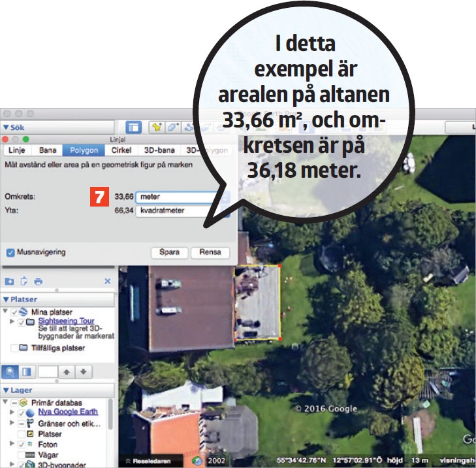This screenshot has width=476, height=468.
Task: Open the Omkrets unit dropdown showing meter
Action: click(x=173, y=196)
